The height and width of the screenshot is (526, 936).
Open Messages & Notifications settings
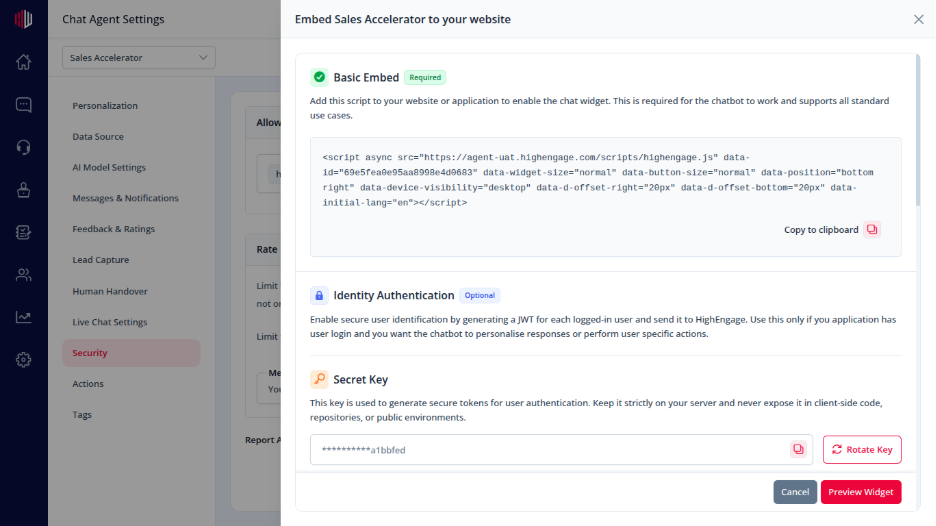[125, 198]
